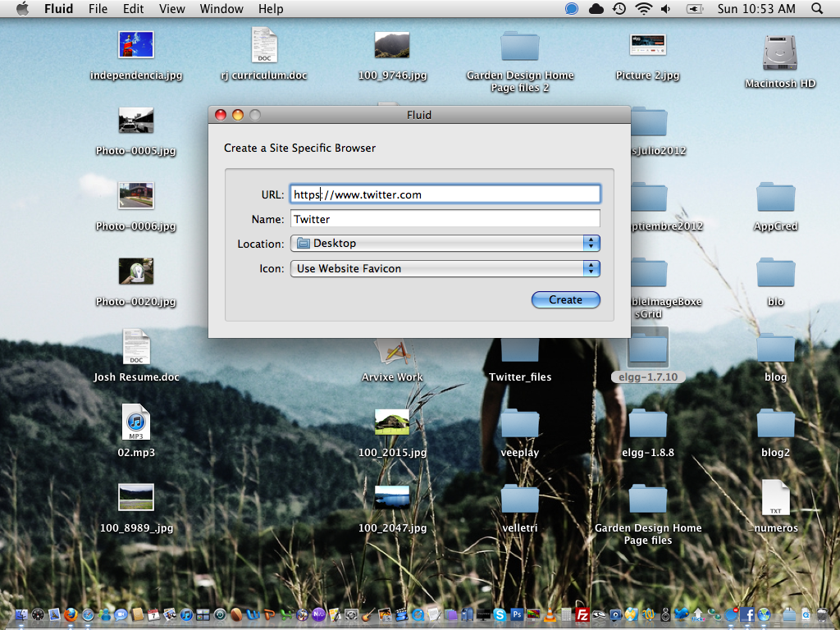Open iTunes from the Dock
The image size is (840, 630).
[186, 614]
